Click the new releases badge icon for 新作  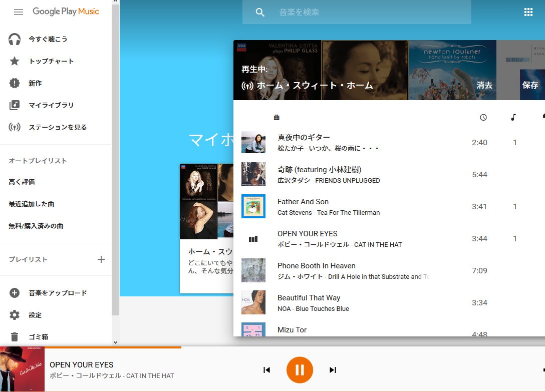15,83
